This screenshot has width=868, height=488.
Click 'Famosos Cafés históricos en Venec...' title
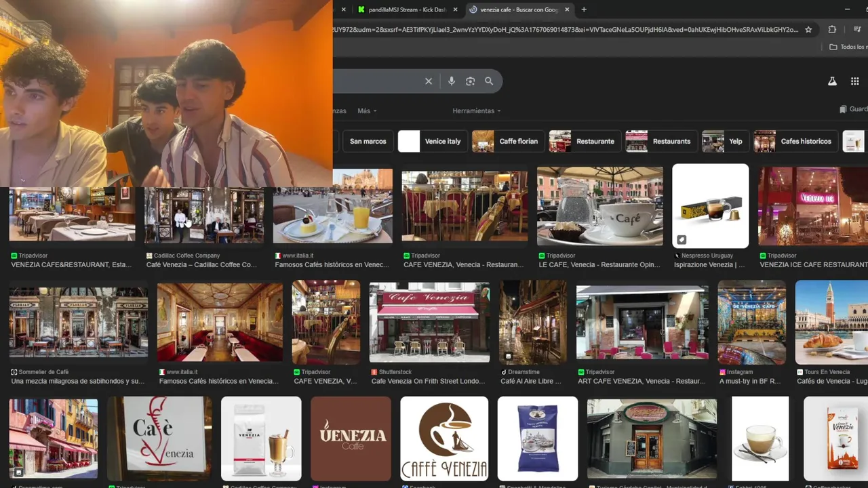(x=332, y=265)
